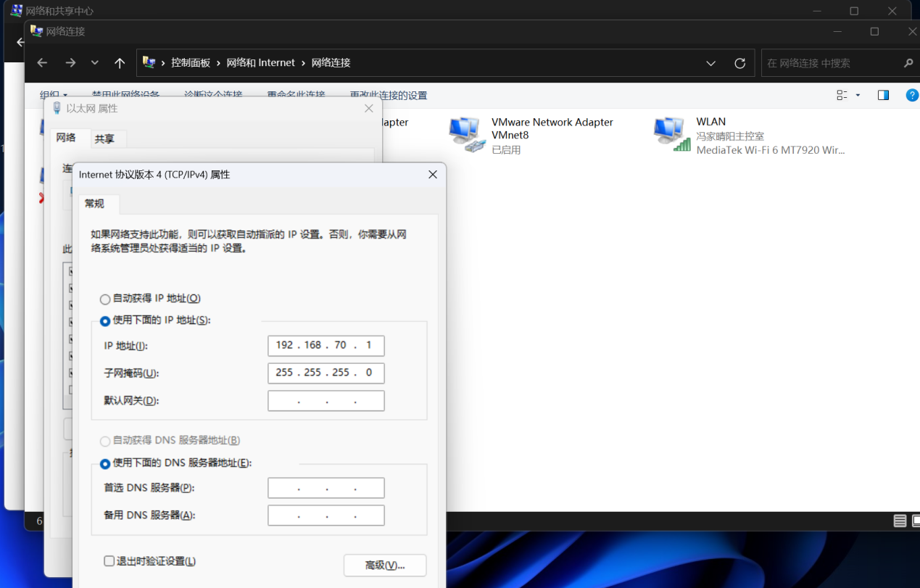This screenshot has height=588, width=920.
Task: Click the 控制面板 breadcrumb
Action: [x=191, y=63]
